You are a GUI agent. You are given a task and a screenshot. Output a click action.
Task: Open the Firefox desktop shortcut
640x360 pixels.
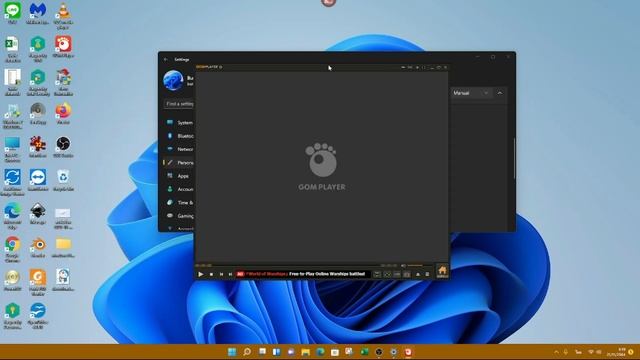pyautogui.click(x=63, y=113)
